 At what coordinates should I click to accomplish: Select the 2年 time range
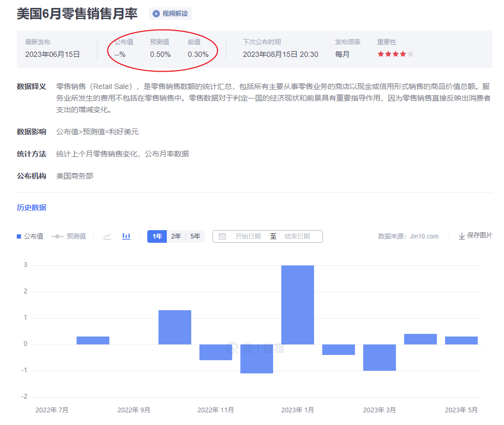(176, 236)
